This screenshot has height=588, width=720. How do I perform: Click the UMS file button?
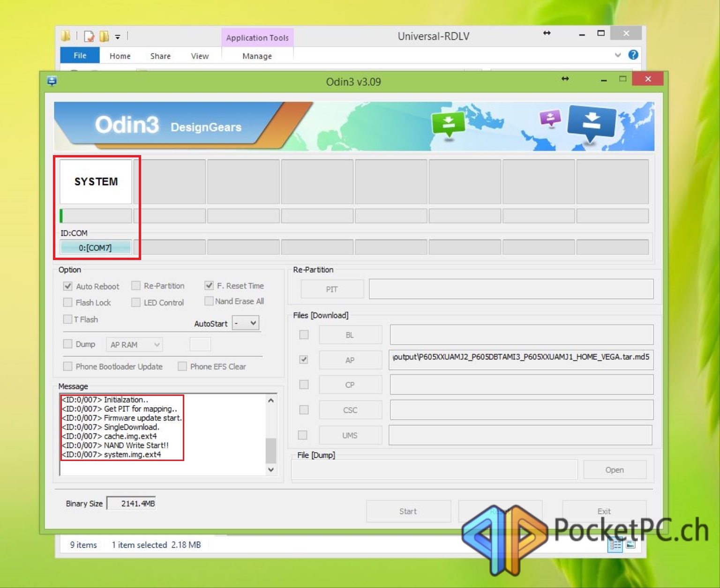point(350,435)
